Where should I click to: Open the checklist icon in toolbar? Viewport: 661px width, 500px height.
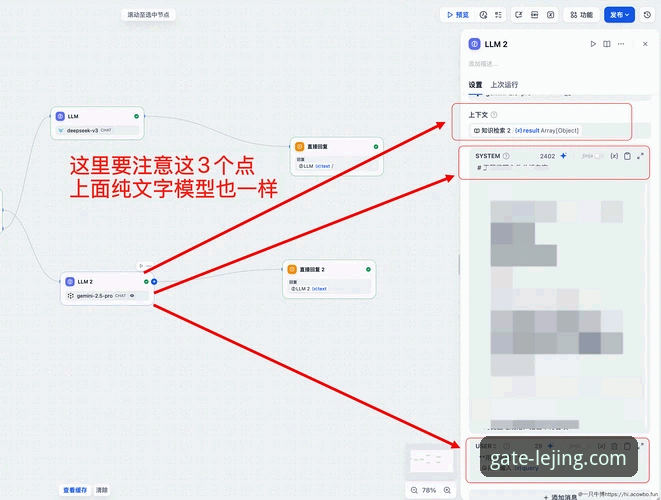click(498, 15)
